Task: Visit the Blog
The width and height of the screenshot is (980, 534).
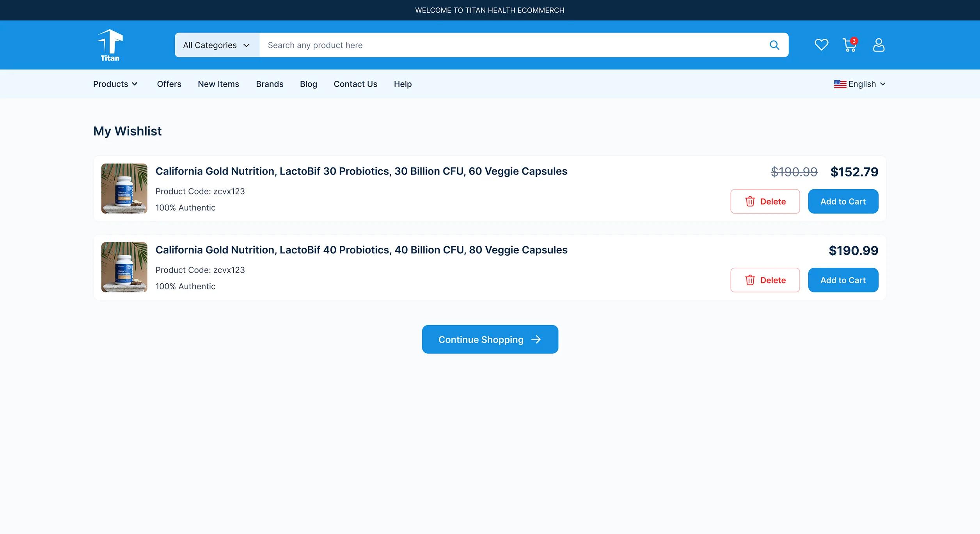Action: click(x=308, y=84)
